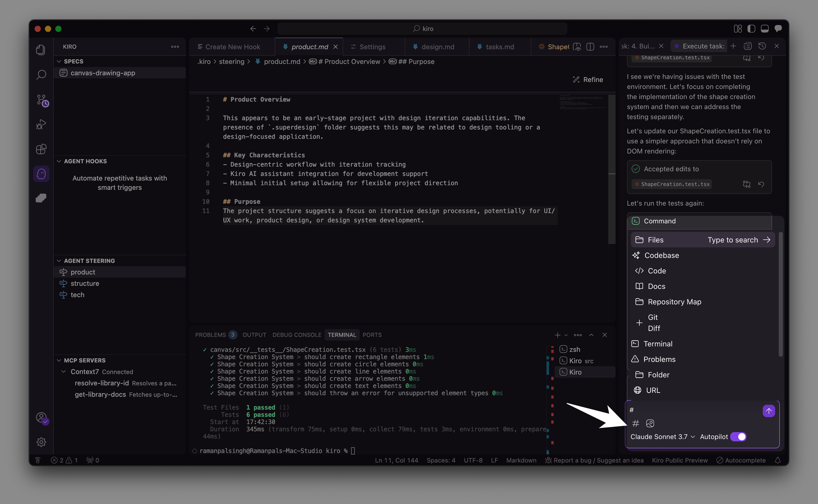Select the canvas-drawing-app spec entry
Screen dimensions: 818x504
(103, 73)
